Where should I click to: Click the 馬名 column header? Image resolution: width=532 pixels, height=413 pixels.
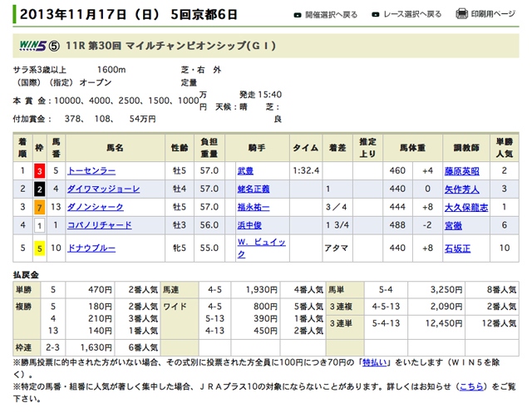point(115,148)
